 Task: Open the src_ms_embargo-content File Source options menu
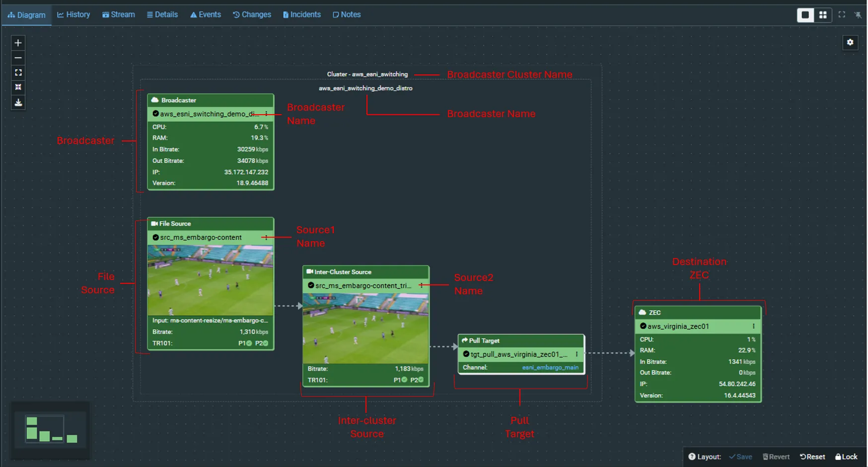tap(267, 237)
